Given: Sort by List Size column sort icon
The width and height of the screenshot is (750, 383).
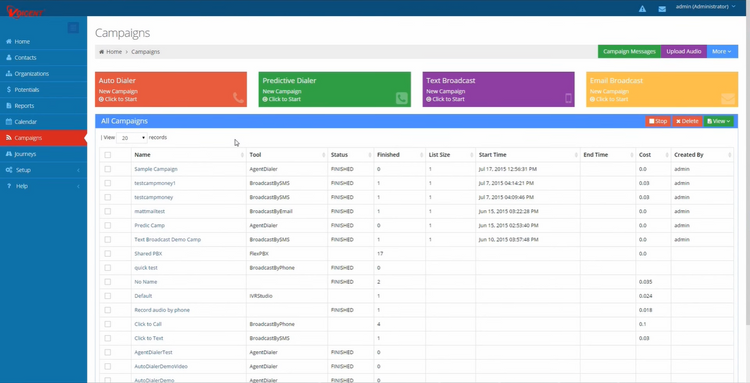Looking at the screenshot, I should click(x=472, y=155).
